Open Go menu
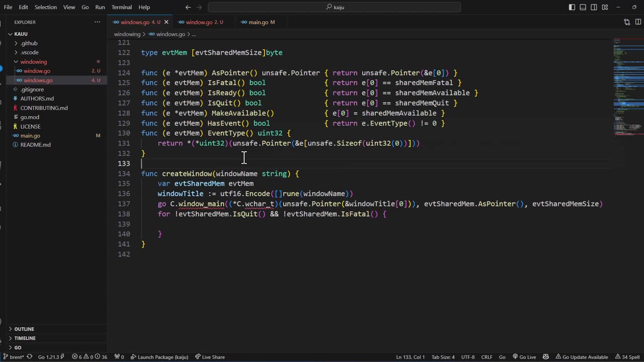The width and height of the screenshot is (644, 362). point(85,7)
